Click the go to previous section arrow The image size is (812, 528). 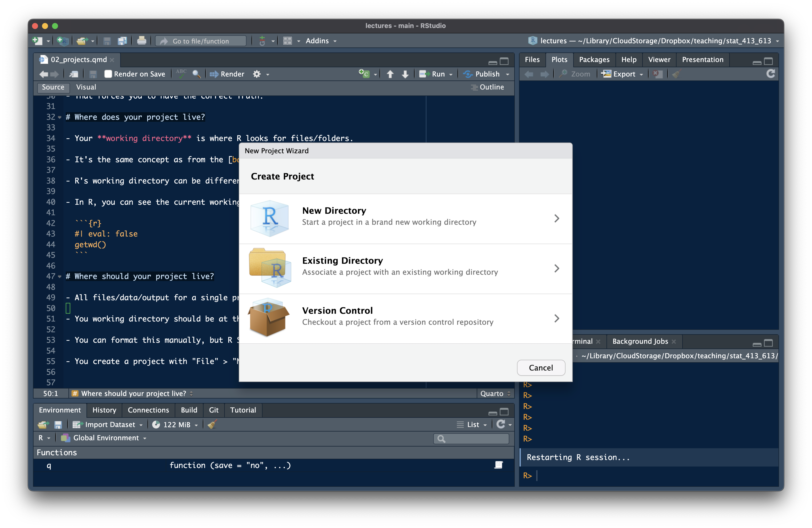[x=390, y=74]
